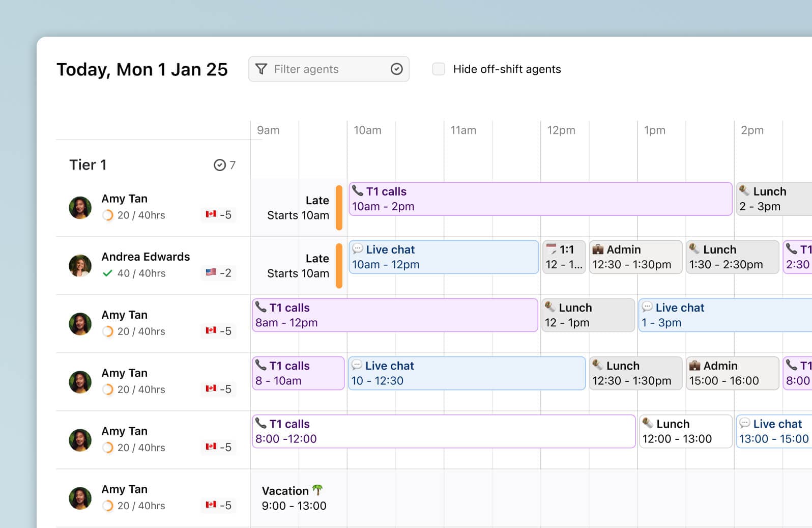Click the funnel filter icon

tap(261, 69)
